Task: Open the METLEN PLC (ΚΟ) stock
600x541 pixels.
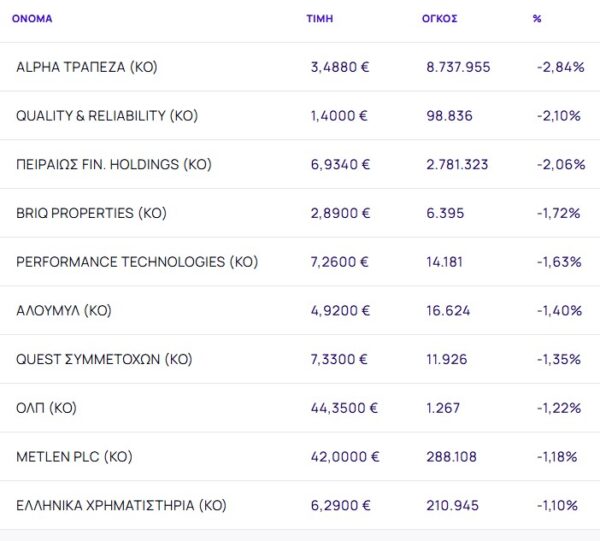Action: pos(74,457)
